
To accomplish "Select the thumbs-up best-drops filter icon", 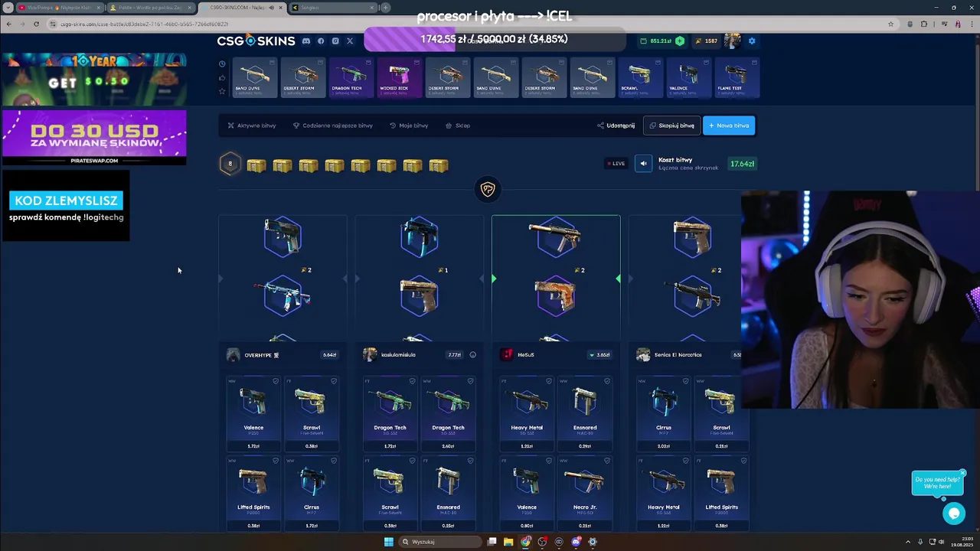I will [x=222, y=77].
